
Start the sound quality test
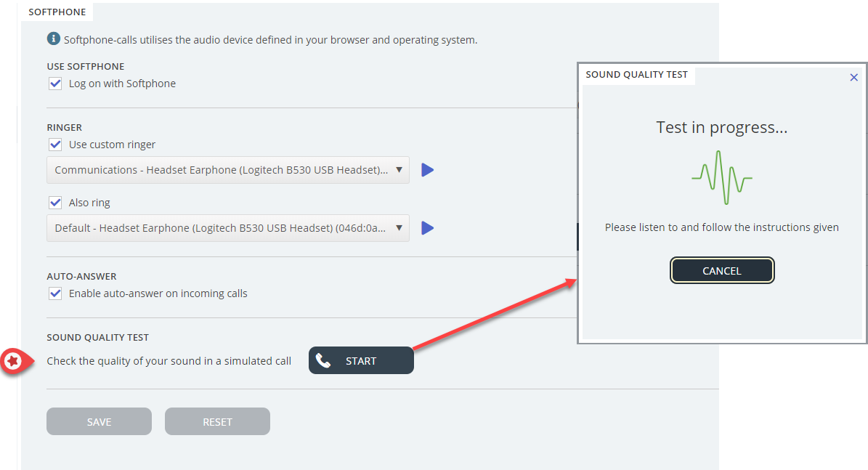pos(361,361)
